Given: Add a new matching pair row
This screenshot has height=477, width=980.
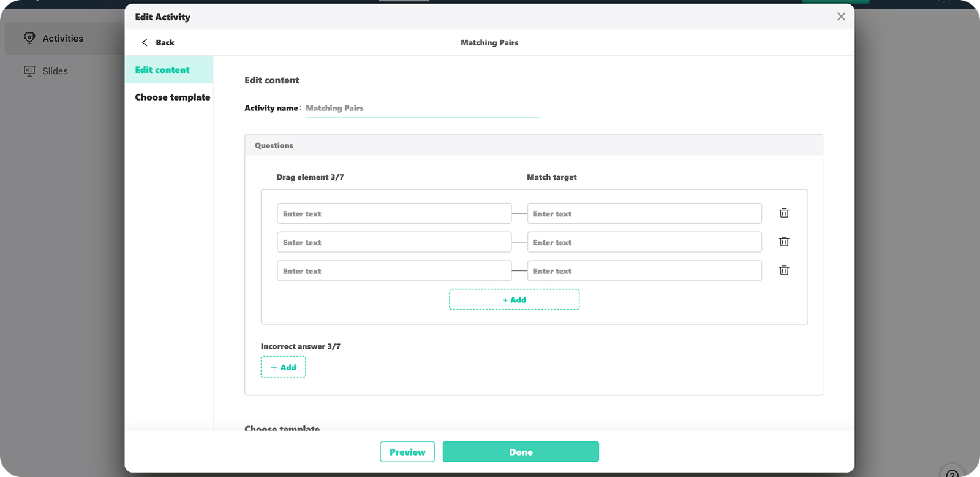Looking at the screenshot, I should 514,300.
